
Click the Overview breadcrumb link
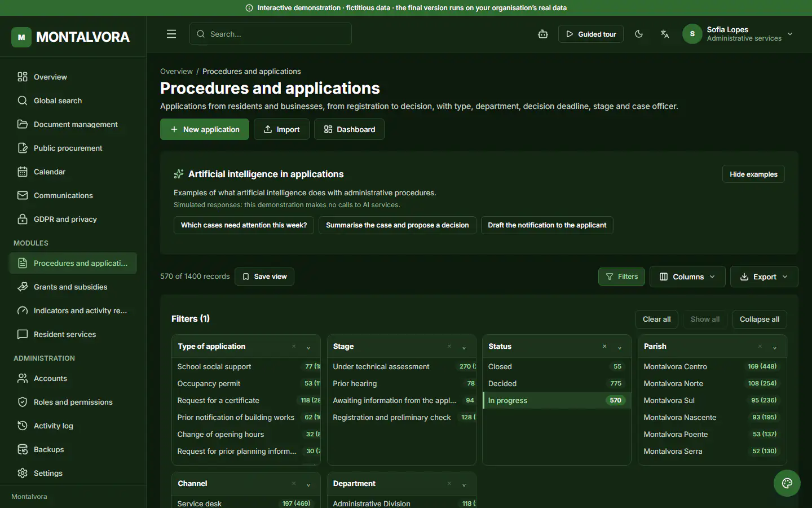click(176, 72)
